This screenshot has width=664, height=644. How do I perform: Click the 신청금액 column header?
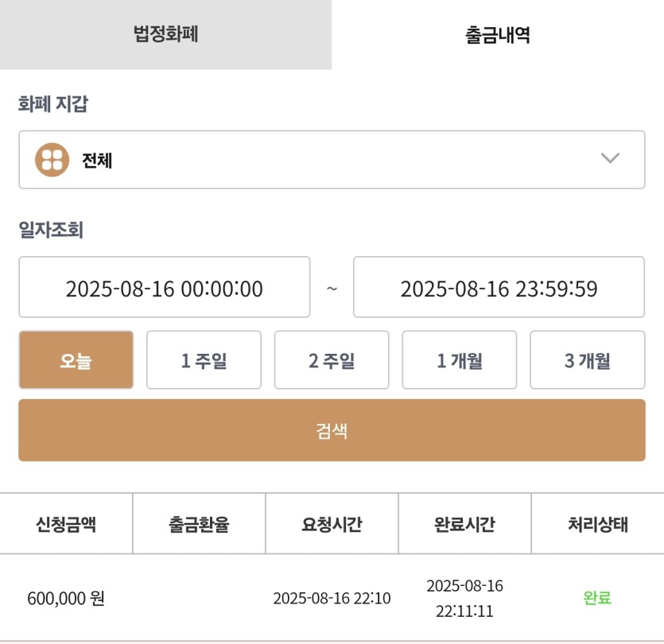tap(66, 524)
